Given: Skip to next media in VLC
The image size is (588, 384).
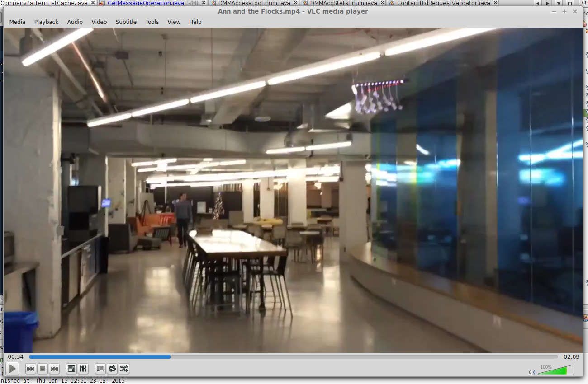Looking at the screenshot, I should [x=54, y=369].
